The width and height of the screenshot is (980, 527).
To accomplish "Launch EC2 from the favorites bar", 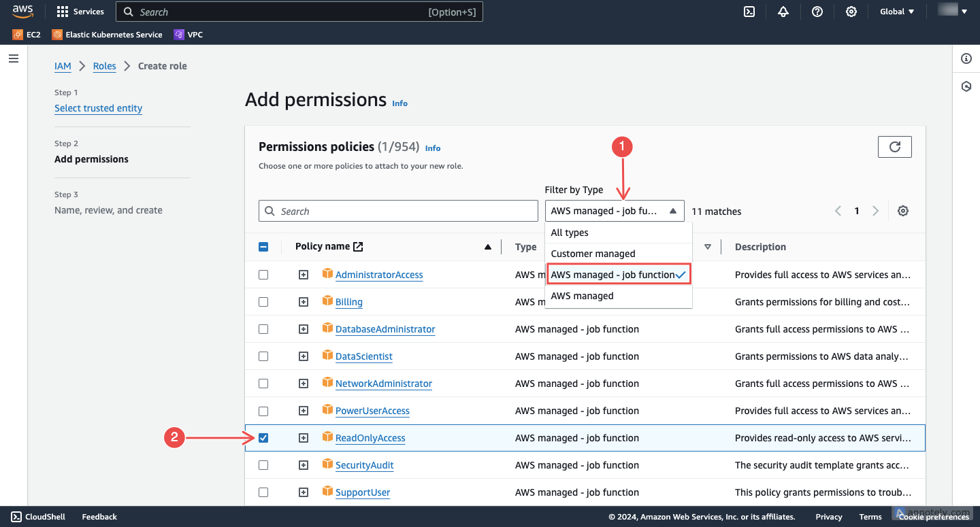I will pyautogui.click(x=26, y=34).
